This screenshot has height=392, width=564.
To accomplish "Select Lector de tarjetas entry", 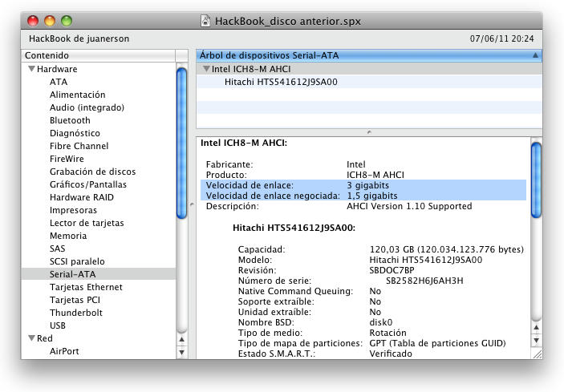I will (x=87, y=223).
